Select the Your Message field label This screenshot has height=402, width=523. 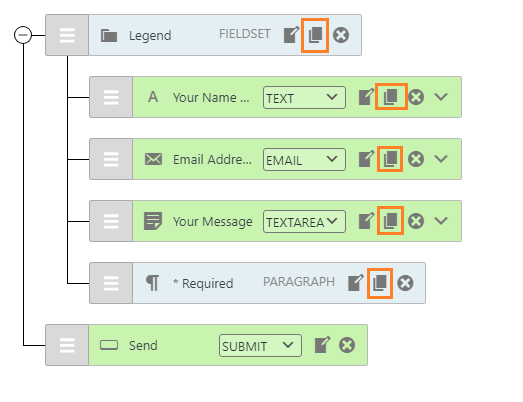coord(212,222)
